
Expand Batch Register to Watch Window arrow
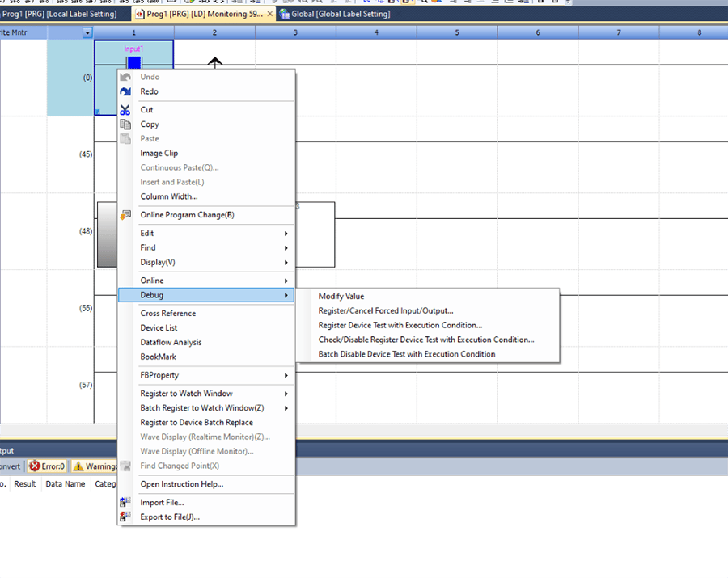[286, 408]
